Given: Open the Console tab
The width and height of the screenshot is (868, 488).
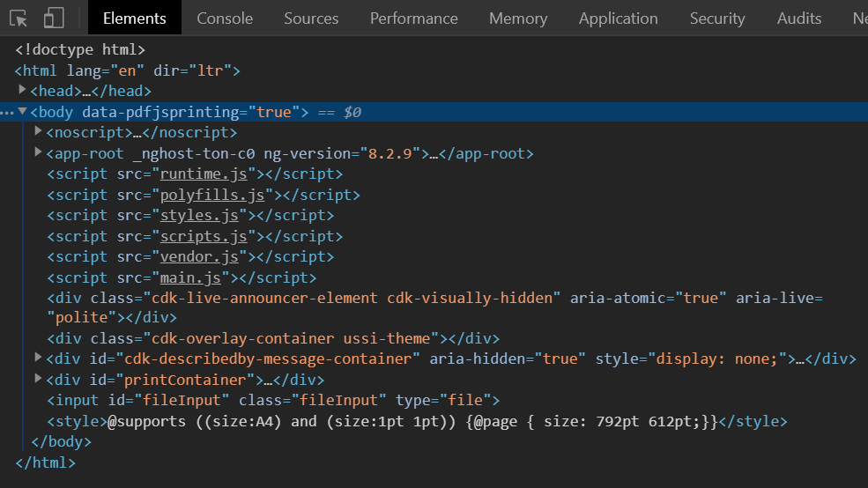Looking at the screenshot, I should tap(225, 18).
